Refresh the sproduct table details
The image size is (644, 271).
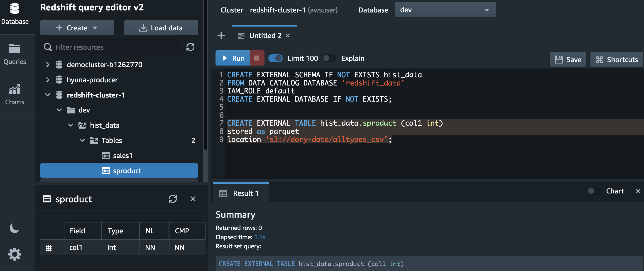pyautogui.click(x=172, y=199)
